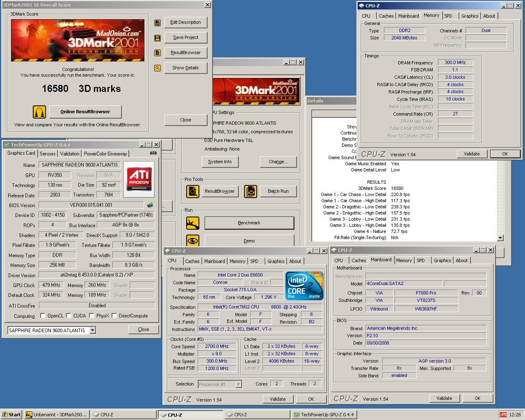Click the Benchmark run icon
This screenshot has height=420, width=525.
192,223
